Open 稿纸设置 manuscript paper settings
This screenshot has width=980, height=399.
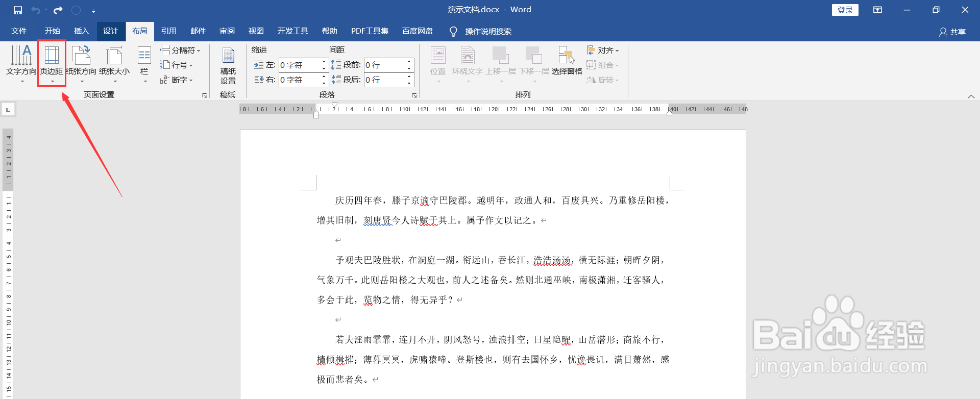coord(228,65)
